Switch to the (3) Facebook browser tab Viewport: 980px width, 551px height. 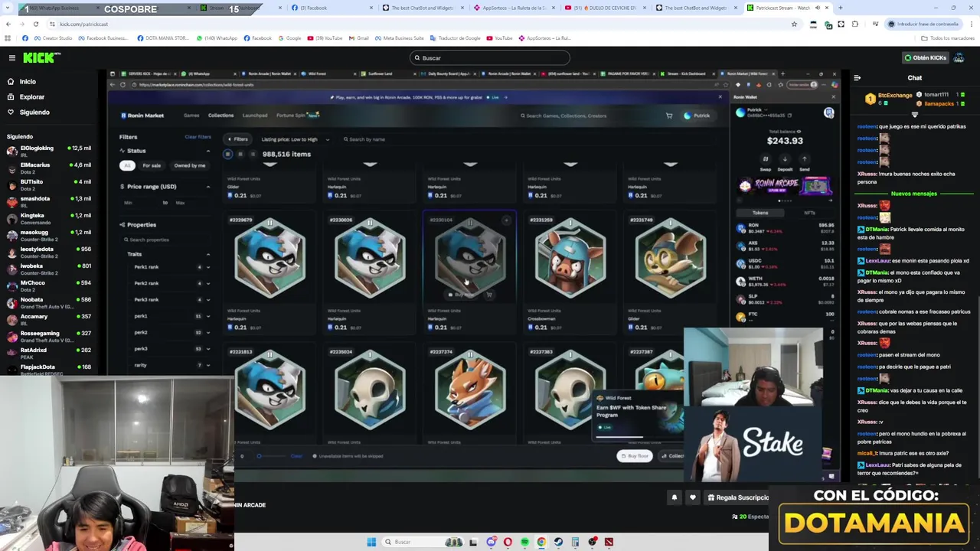(x=313, y=8)
